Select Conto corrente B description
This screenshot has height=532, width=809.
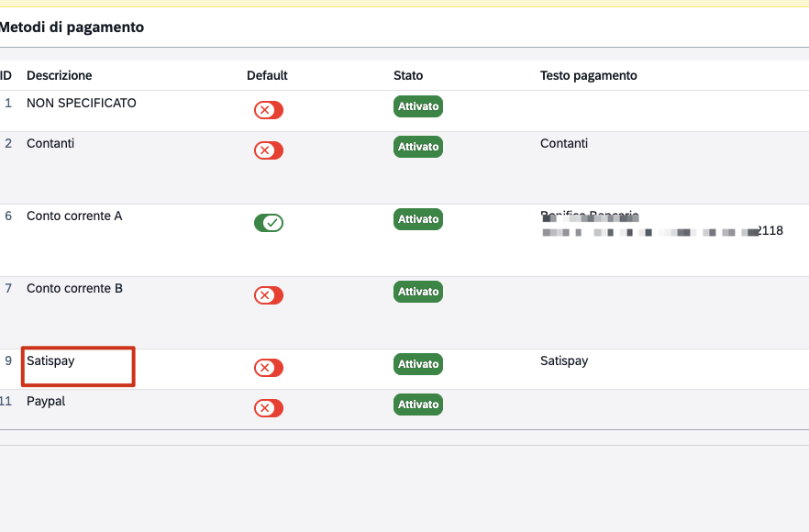tap(74, 288)
